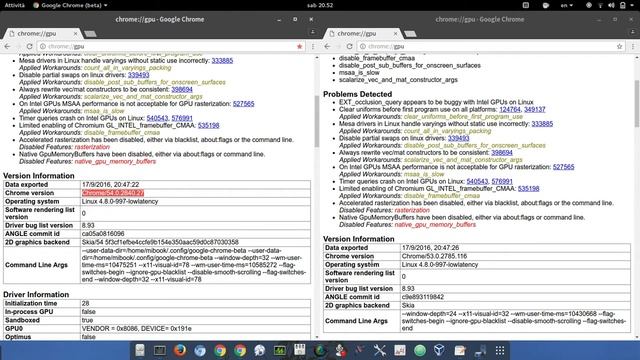640x360 pixels.
Task: Click network icon in top bar
Action: coord(600,5)
